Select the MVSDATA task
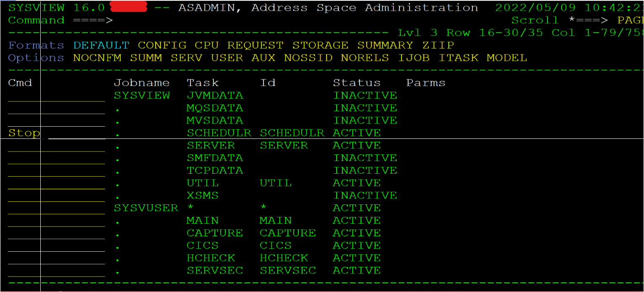 pos(215,120)
